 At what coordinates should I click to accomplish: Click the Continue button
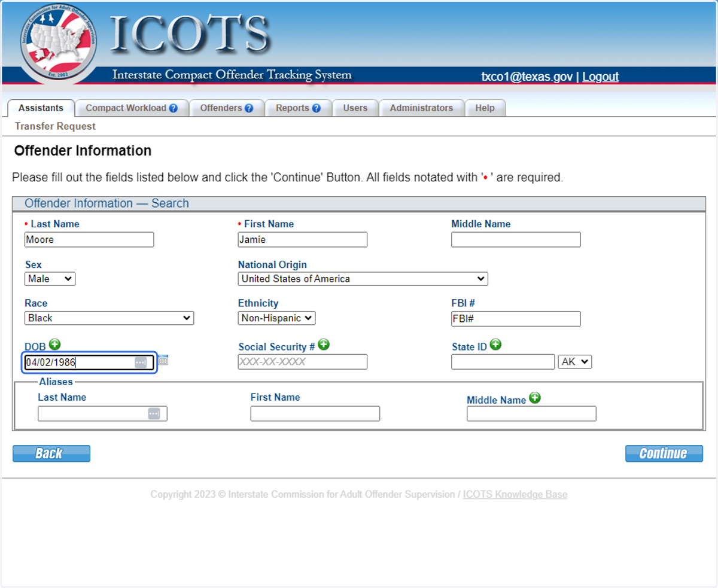(664, 453)
